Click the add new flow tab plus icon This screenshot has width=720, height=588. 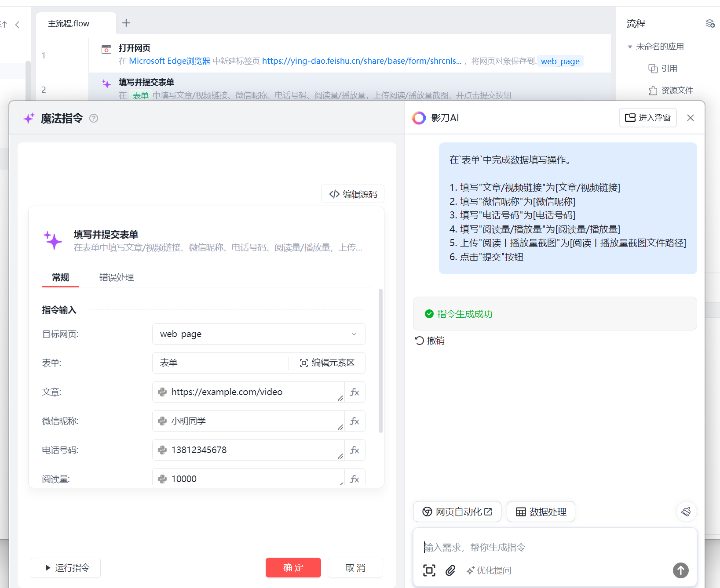[x=126, y=23]
